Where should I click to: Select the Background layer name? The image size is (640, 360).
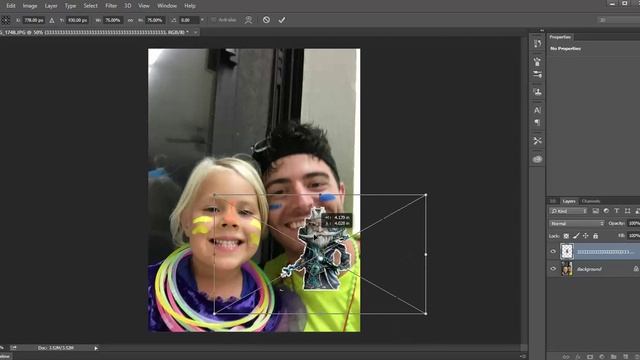point(589,269)
